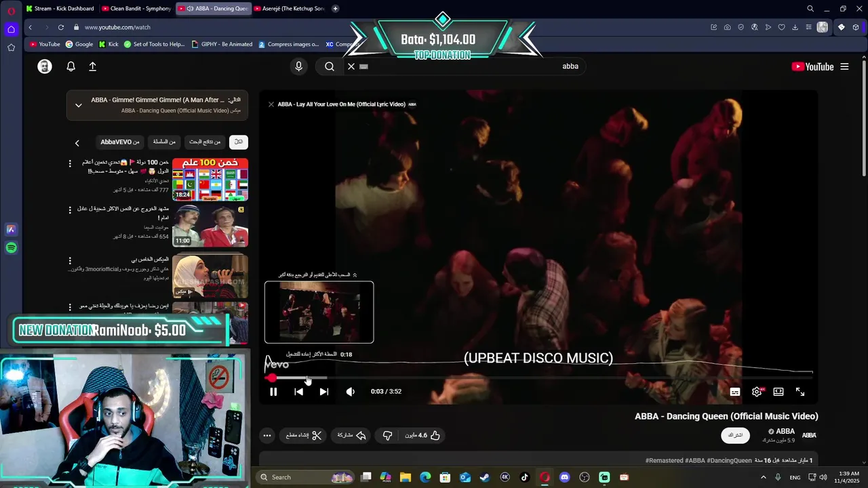The height and width of the screenshot is (488, 868).
Task: Enter fullscreen mode on the video
Action: [800, 392]
